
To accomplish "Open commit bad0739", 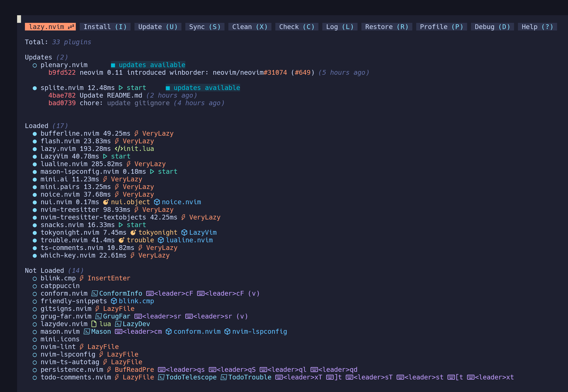I will (x=62, y=103).
